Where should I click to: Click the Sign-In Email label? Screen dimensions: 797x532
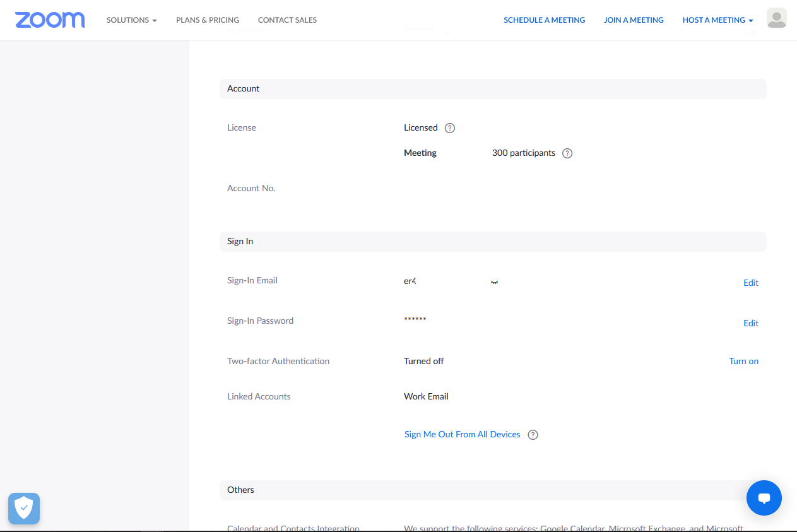(x=252, y=280)
